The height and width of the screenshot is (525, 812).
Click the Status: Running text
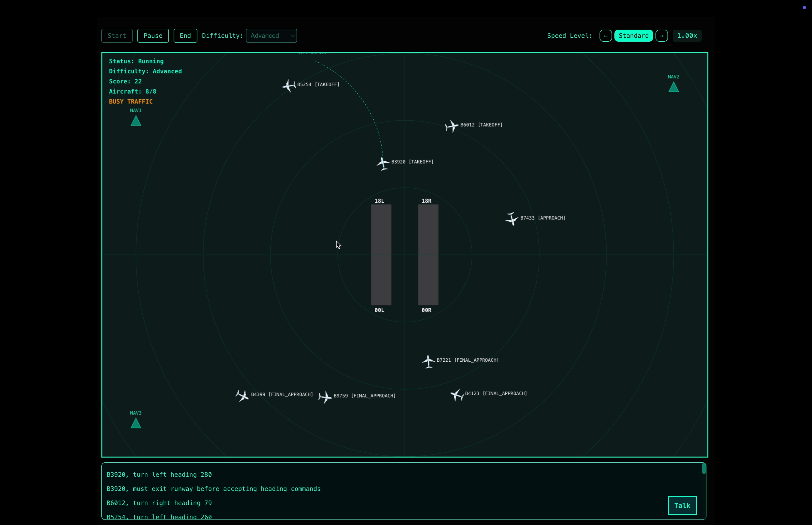pos(136,61)
